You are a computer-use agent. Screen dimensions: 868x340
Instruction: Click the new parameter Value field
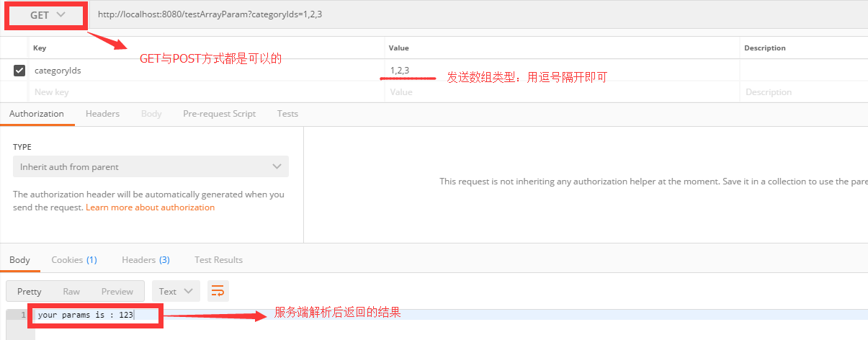(x=562, y=92)
